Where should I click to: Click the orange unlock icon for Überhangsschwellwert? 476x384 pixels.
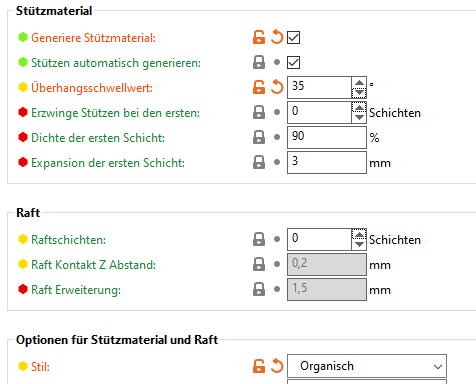259,87
